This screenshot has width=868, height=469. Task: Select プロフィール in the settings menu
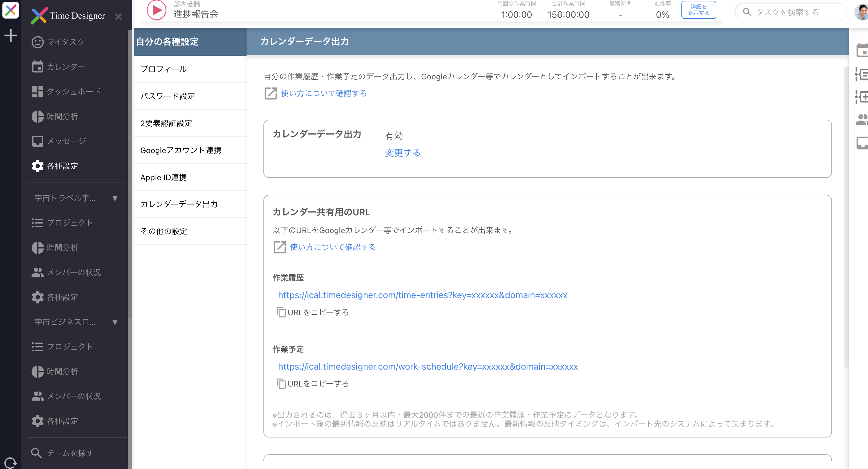190,69
